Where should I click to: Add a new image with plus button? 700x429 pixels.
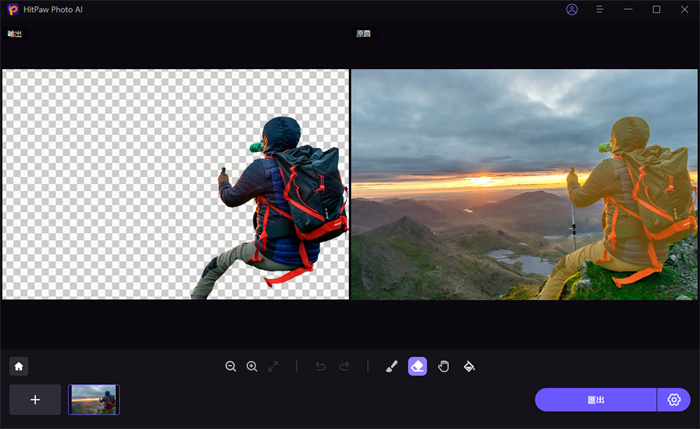pos(35,399)
